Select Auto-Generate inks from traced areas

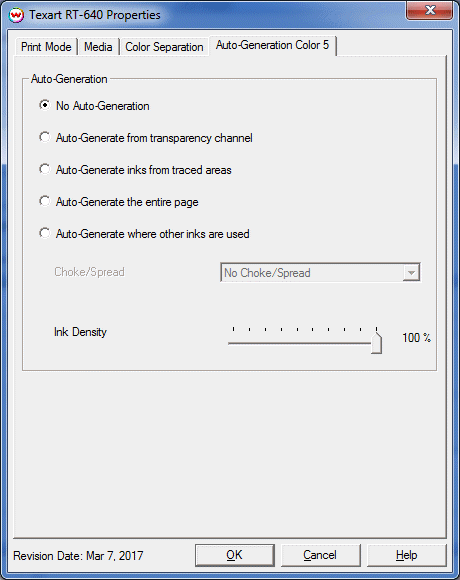click(x=135, y=170)
